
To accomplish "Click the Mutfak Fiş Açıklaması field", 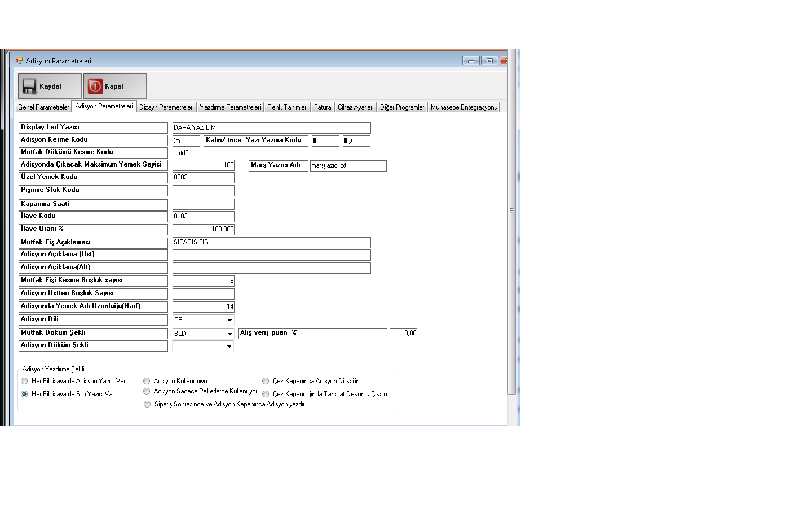I will [272, 243].
